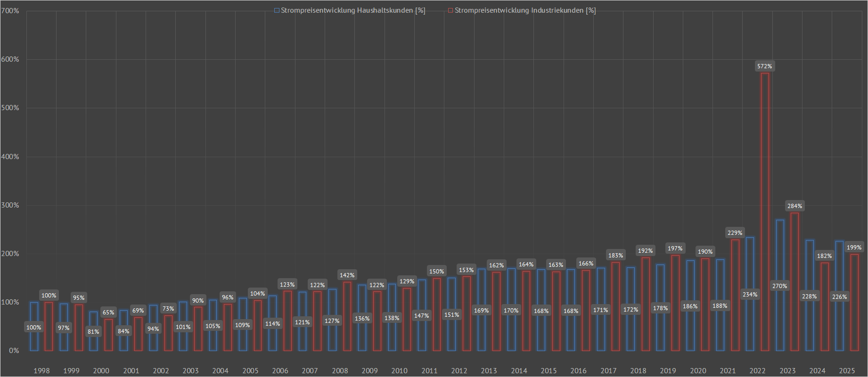Click the 300% y-axis tick label
Image resolution: width=868 pixels, height=377 pixels.
click(10, 205)
